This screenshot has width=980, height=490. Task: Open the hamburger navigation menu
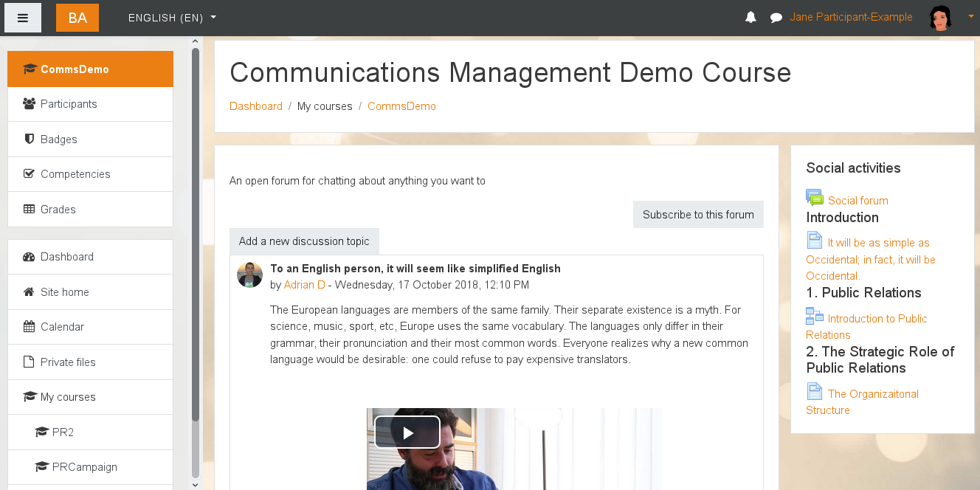click(x=22, y=17)
